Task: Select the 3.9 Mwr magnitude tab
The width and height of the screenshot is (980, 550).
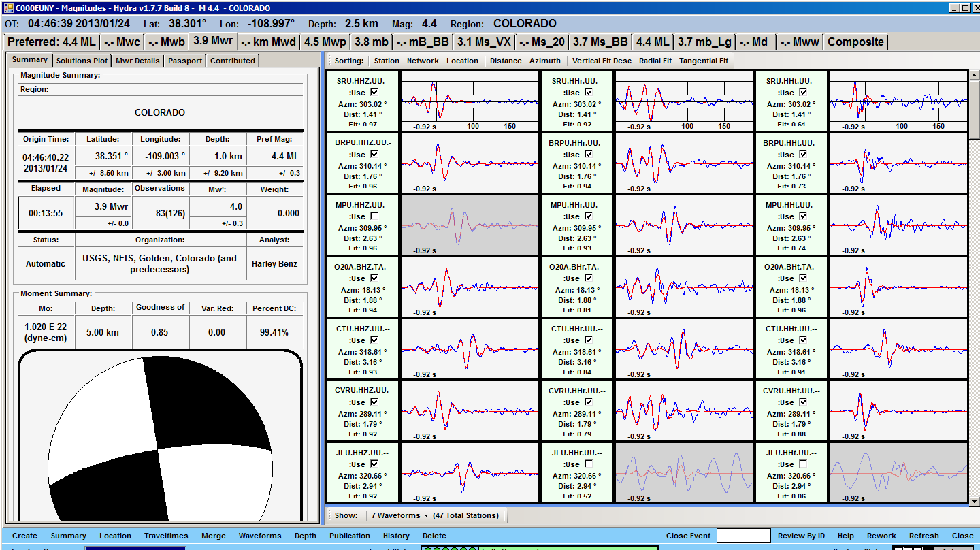Action: pyautogui.click(x=213, y=41)
